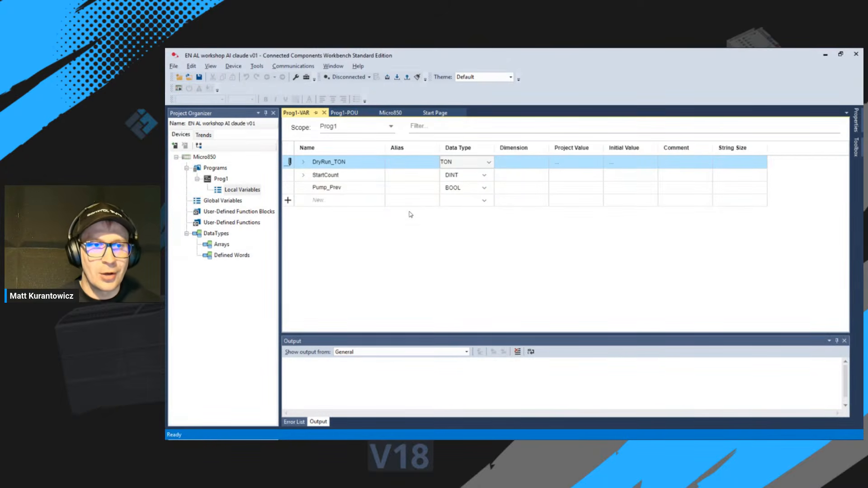Click the Download to controller icon

pyautogui.click(x=397, y=77)
